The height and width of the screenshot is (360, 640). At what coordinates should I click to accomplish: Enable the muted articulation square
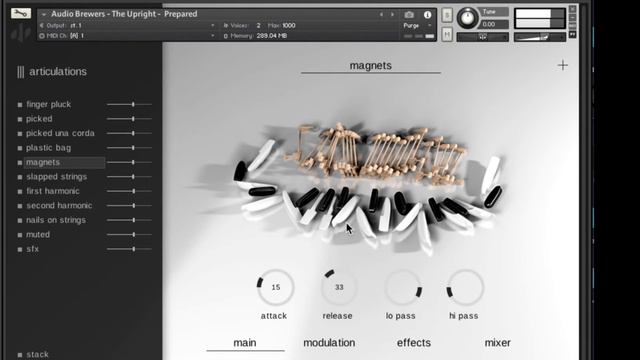(20, 235)
